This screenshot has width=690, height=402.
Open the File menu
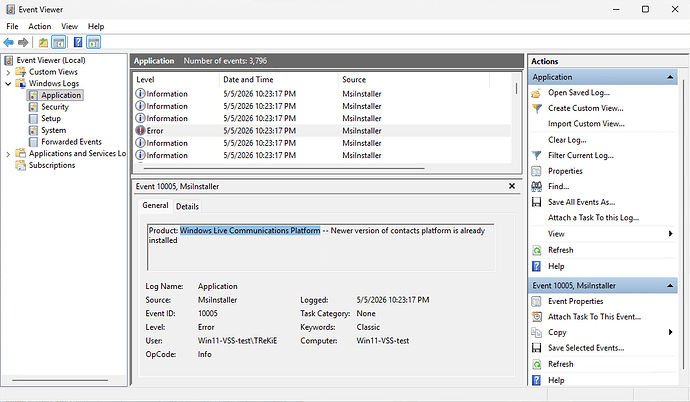pyautogui.click(x=12, y=26)
